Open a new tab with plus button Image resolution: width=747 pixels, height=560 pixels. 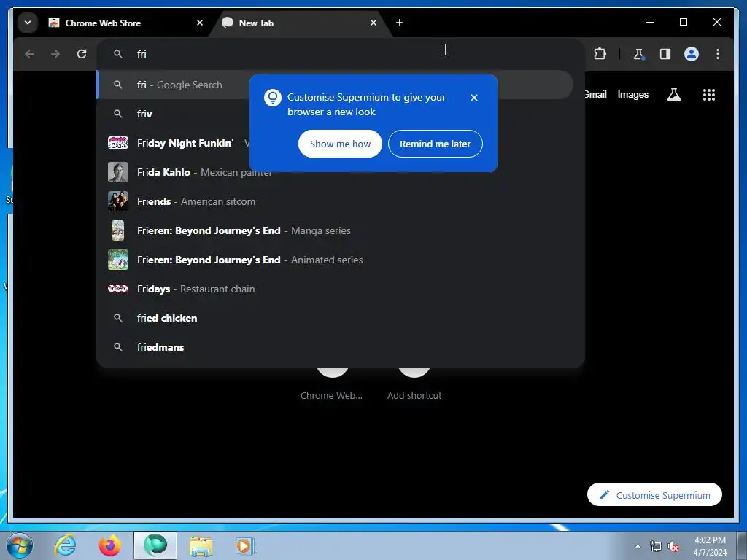(400, 23)
